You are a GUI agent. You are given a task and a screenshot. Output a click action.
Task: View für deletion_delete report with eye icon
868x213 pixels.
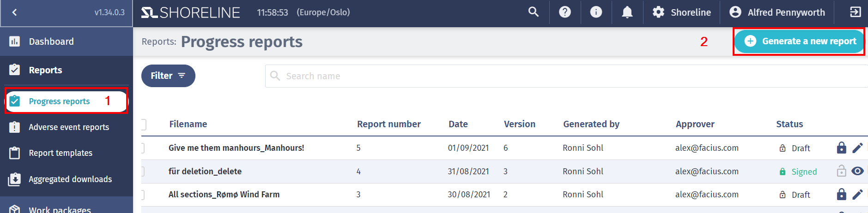[857, 171]
